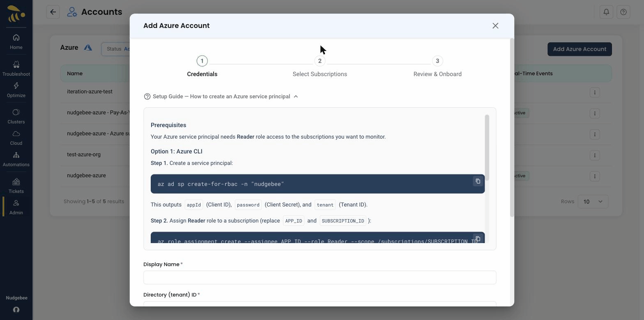Click the Prerequisites heading
The image size is (644, 320).
click(168, 125)
